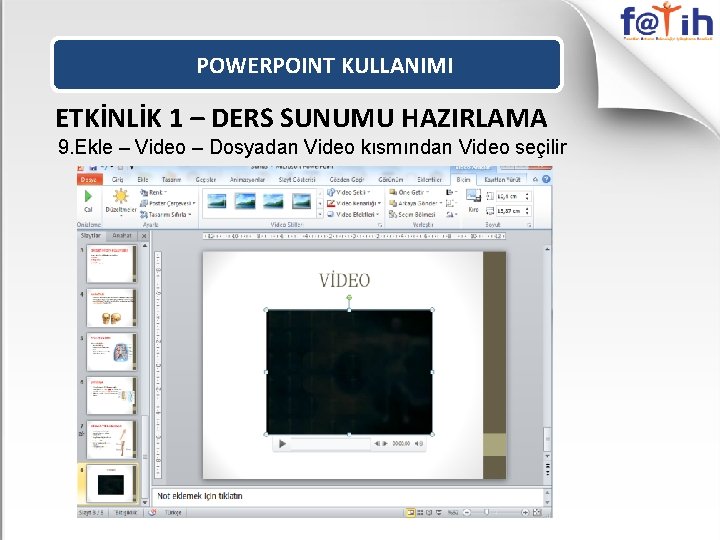Screen dimensions: 720x540
Task: Switch to the Slayt Gösterisi tab
Action: tap(297, 180)
